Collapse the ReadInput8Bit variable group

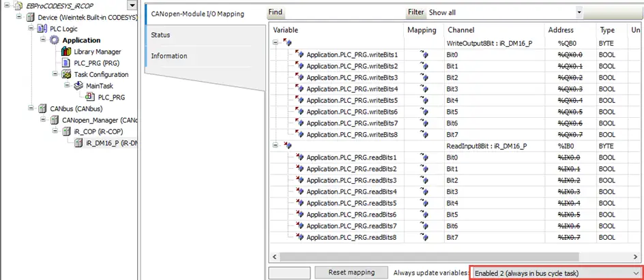tap(276, 146)
